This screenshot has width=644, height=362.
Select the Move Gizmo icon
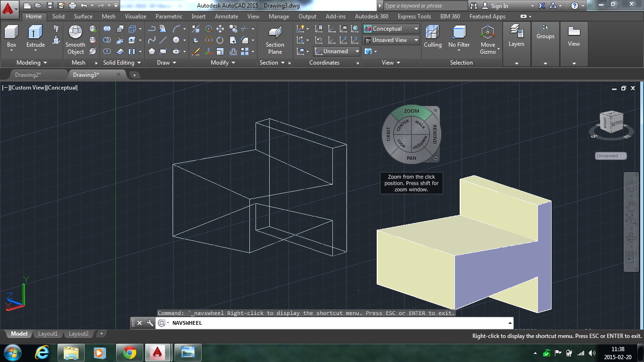(487, 33)
